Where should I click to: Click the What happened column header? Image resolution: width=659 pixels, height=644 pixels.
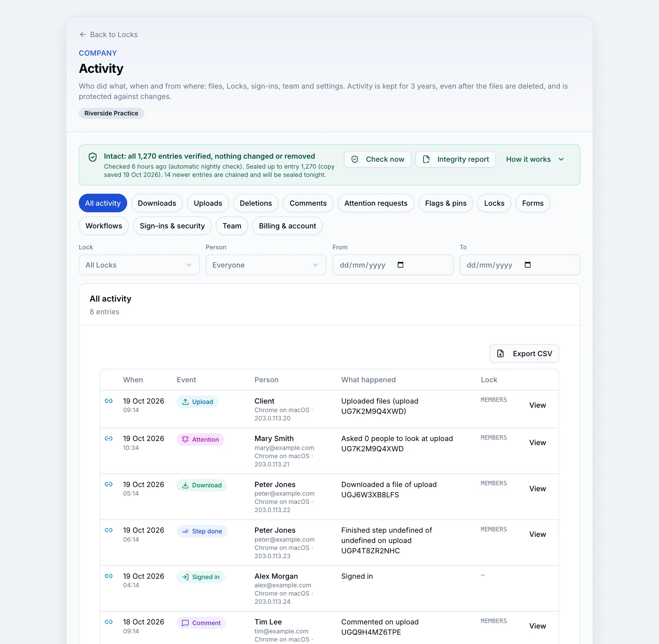[x=368, y=380]
